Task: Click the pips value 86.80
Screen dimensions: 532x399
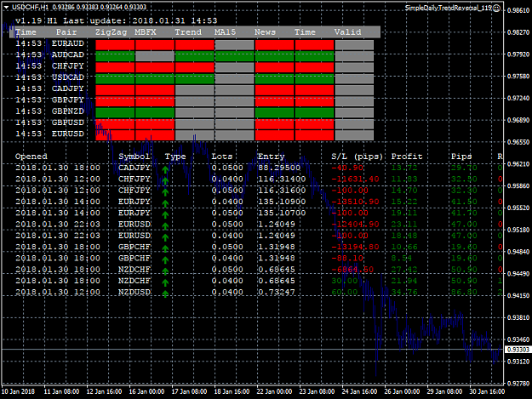Action: pyautogui.click(x=464, y=292)
